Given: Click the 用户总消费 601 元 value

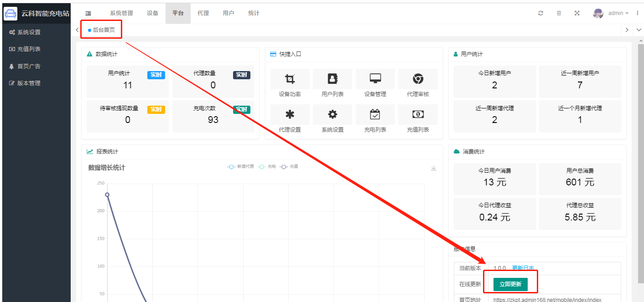Looking at the screenshot, I should click(x=580, y=182).
